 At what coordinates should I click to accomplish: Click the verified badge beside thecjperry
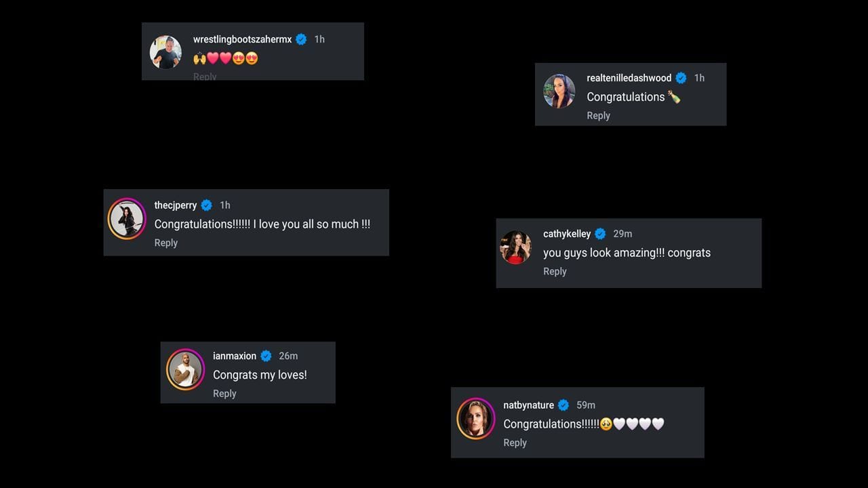pos(206,205)
